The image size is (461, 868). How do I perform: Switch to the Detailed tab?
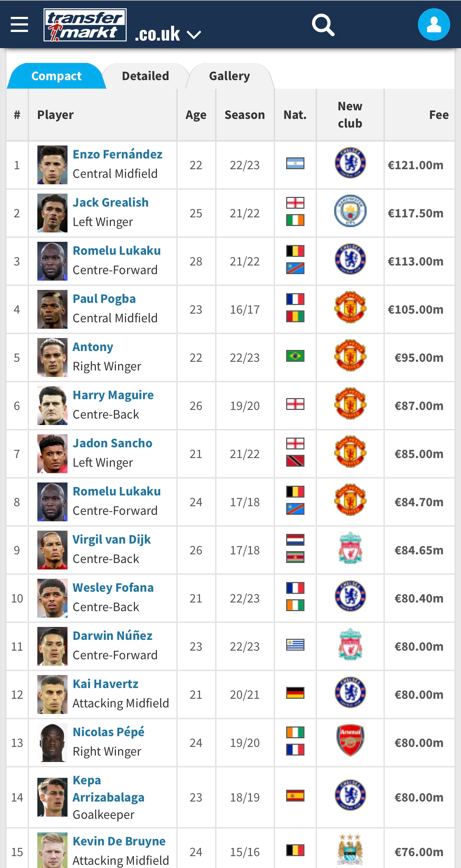[x=145, y=76]
